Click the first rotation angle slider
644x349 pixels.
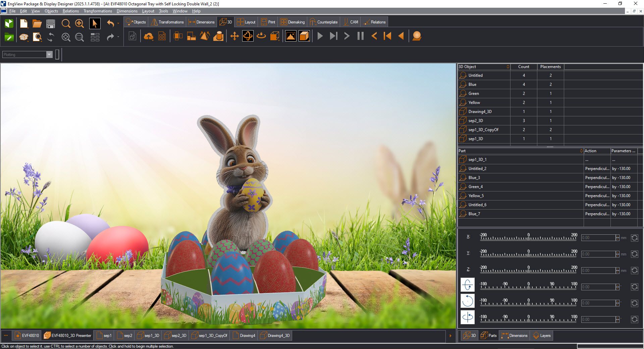coord(528,287)
